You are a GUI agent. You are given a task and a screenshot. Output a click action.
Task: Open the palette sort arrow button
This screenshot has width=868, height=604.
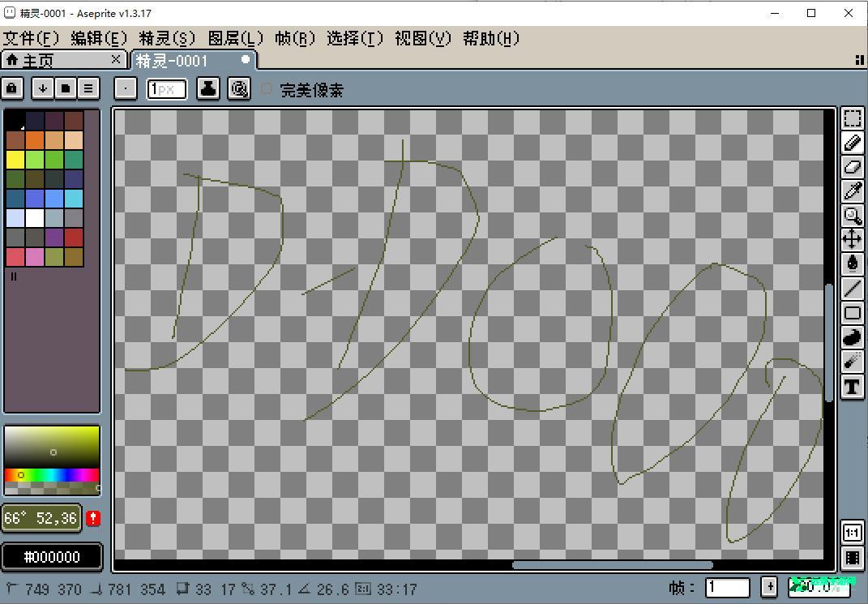(43, 88)
